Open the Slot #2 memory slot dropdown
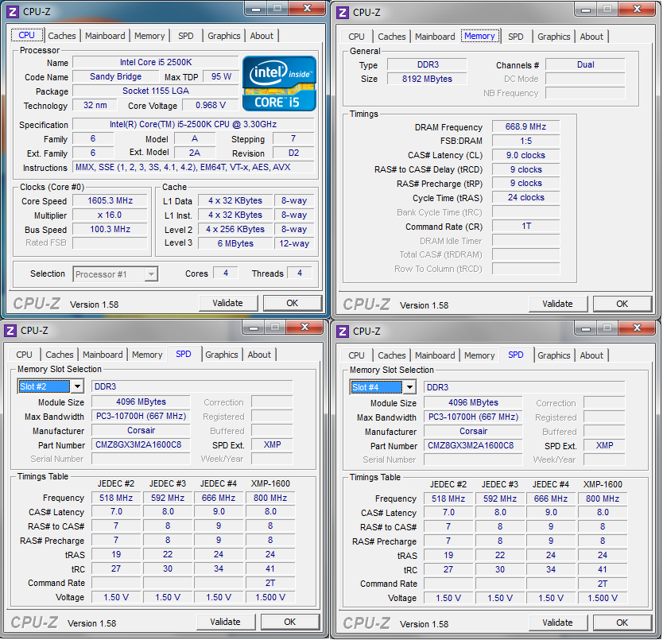 pos(77,386)
